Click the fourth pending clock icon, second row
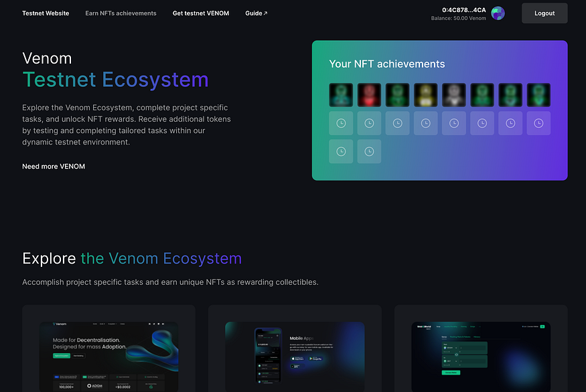Image resolution: width=586 pixels, height=392 pixels. (426, 123)
